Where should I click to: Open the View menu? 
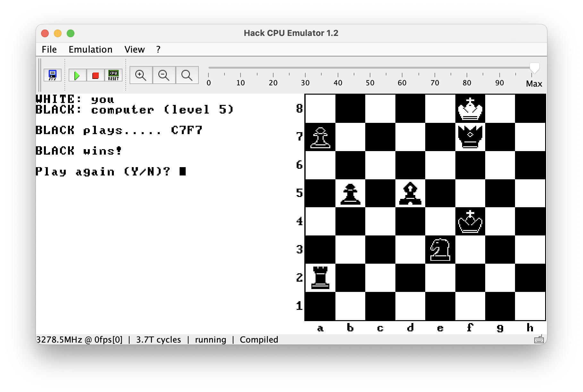[x=134, y=49]
